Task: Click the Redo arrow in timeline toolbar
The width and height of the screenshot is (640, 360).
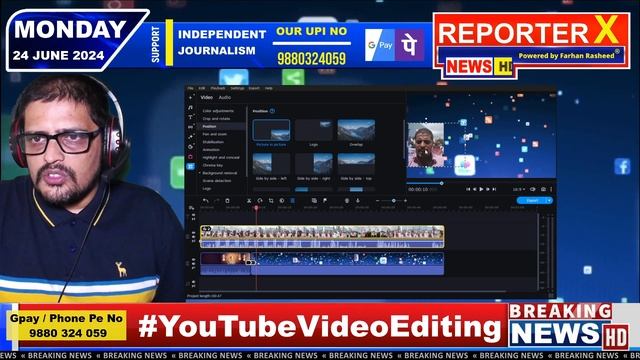Action: 217,201
